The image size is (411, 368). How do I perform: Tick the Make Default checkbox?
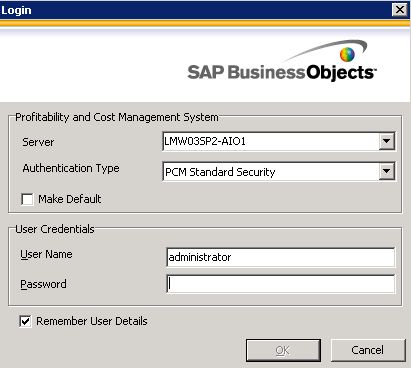27,199
